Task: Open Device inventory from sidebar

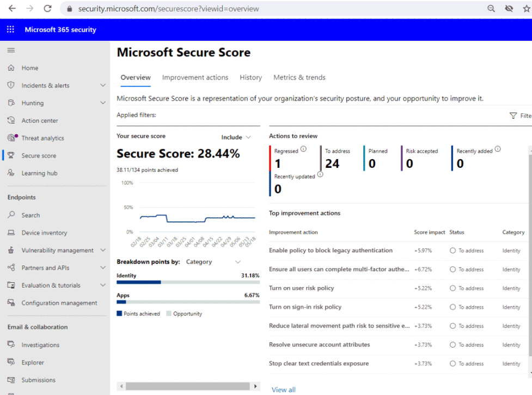Action: pyautogui.click(x=44, y=233)
